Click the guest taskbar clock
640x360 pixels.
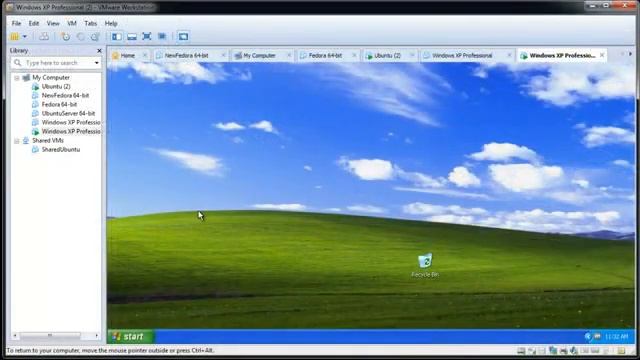click(616, 337)
